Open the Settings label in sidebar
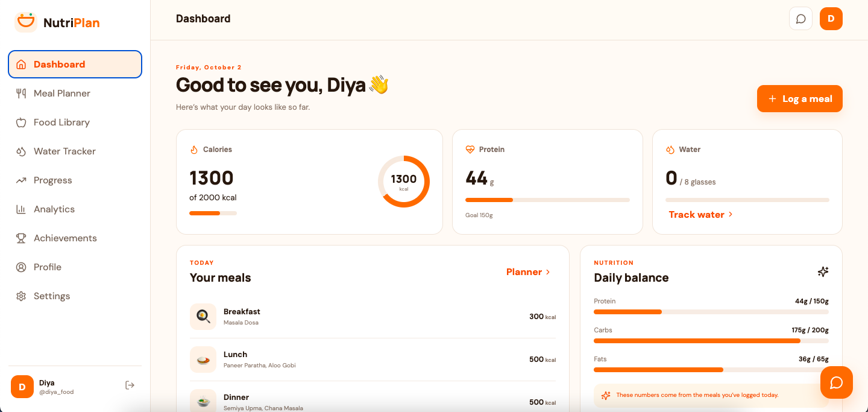The height and width of the screenshot is (412, 868). point(52,296)
